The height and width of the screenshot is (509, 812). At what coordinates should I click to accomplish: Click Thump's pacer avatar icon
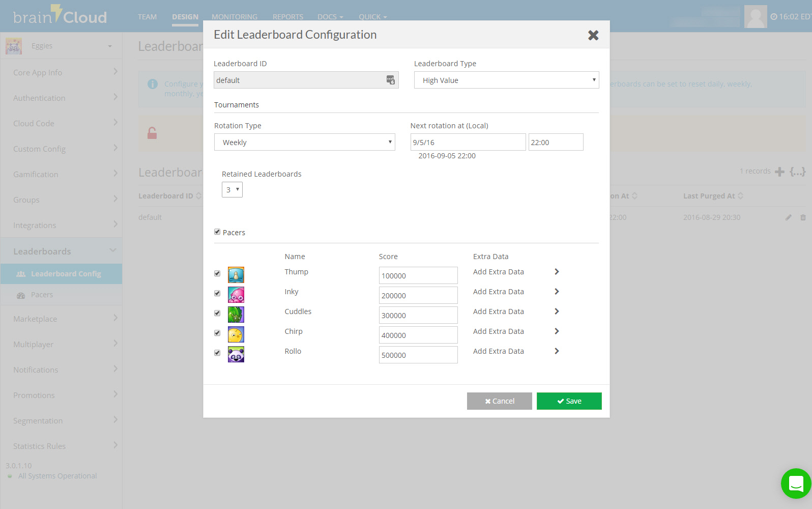236,275
